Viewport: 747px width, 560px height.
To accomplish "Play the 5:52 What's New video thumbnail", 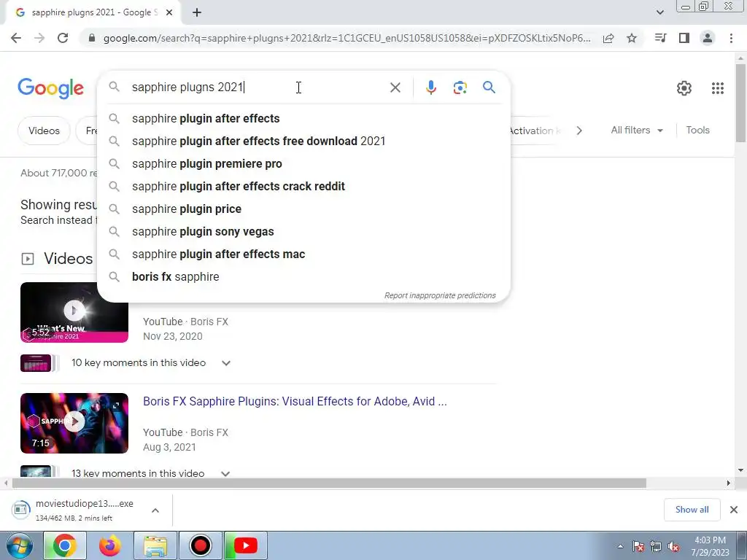I will (74, 312).
